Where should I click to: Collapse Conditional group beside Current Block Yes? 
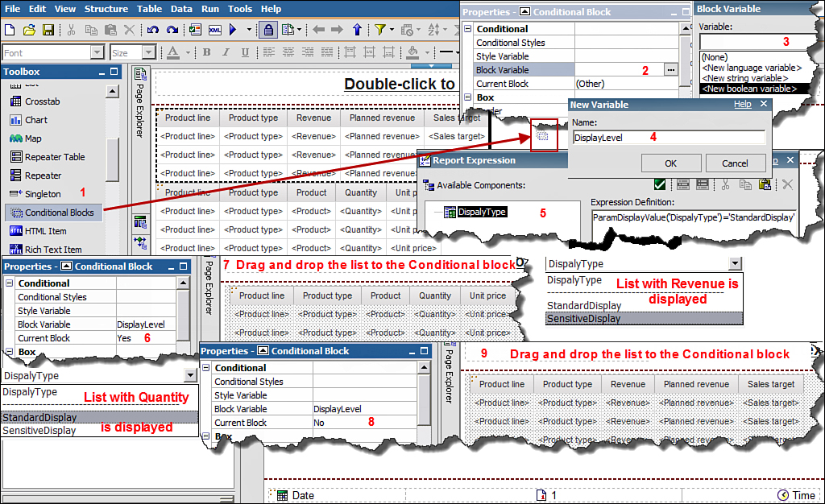point(10,283)
